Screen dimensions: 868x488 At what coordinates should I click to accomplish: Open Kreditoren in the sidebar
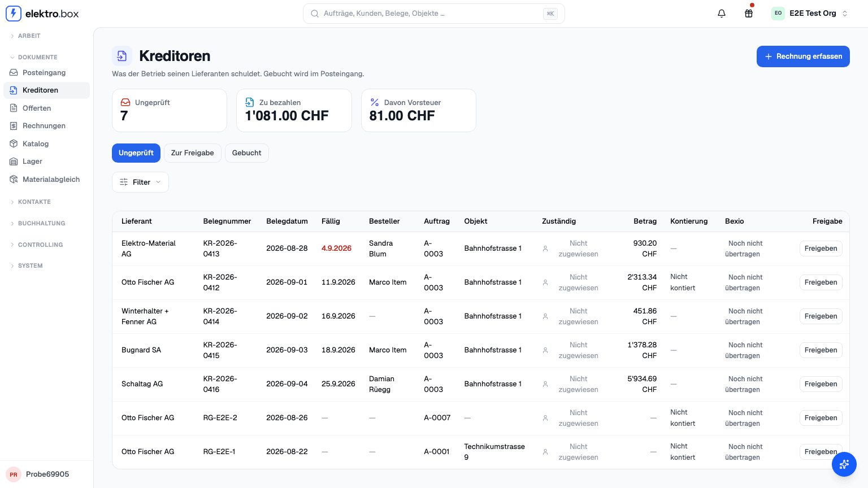click(46, 90)
